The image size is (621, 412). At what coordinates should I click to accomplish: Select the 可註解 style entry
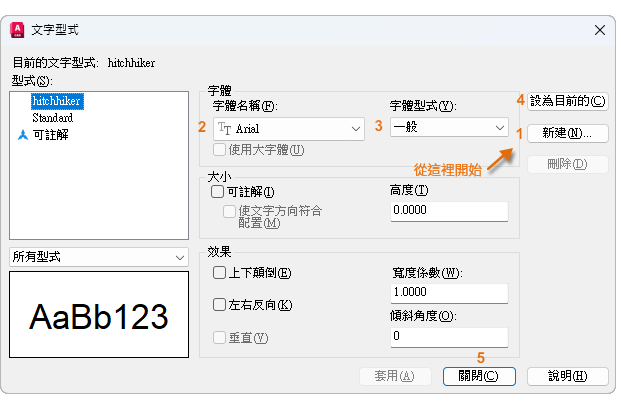[50, 134]
